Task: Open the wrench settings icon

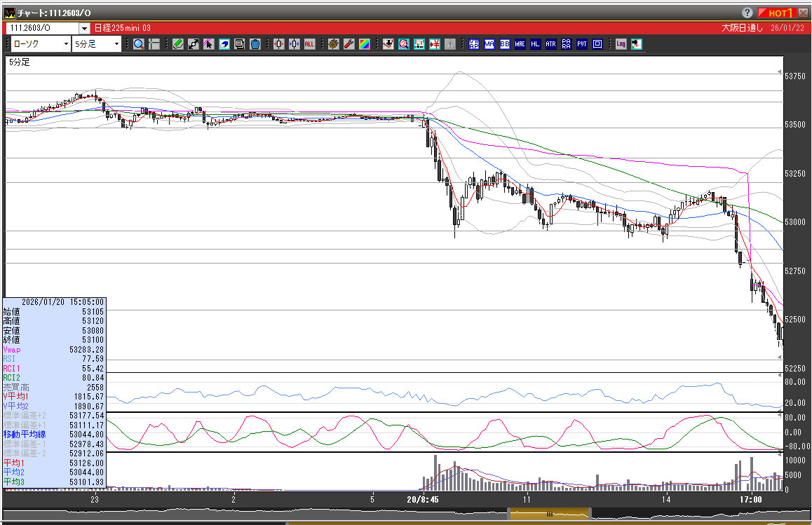Action: click(x=349, y=44)
